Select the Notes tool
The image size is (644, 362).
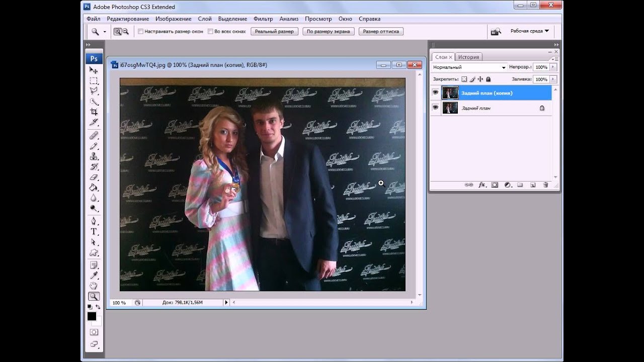94,265
